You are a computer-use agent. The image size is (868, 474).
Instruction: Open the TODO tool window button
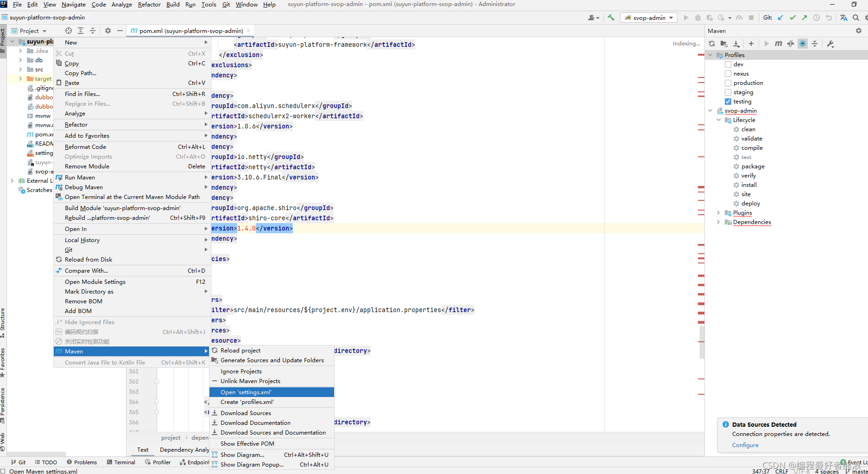tap(46, 462)
